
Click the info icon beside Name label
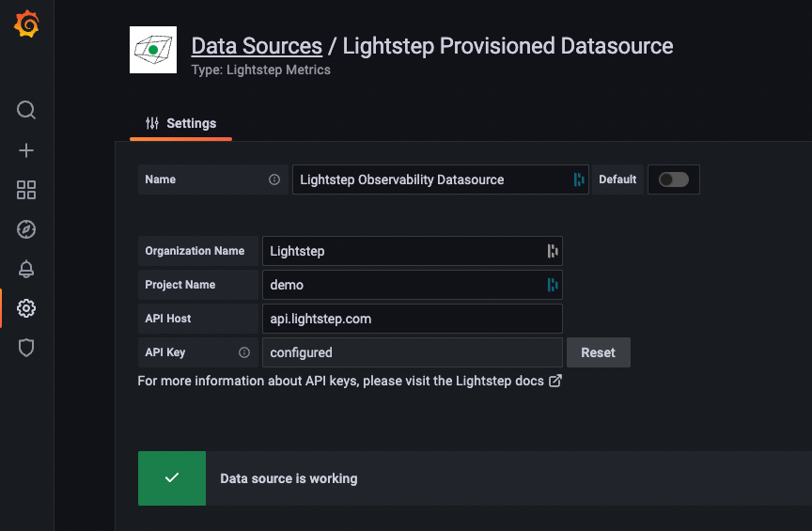click(274, 180)
